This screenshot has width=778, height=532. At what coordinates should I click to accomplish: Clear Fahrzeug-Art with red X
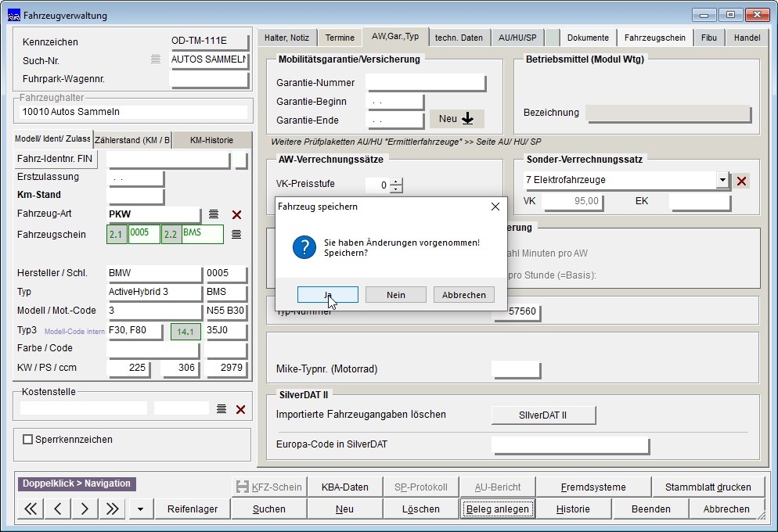pyautogui.click(x=236, y=214)
